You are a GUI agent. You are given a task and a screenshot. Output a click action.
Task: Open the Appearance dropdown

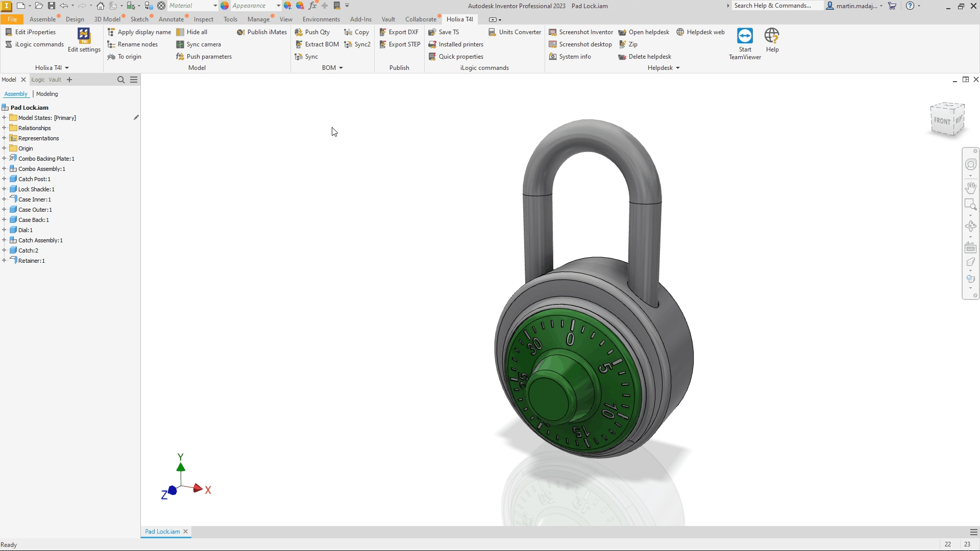point(278,6)
